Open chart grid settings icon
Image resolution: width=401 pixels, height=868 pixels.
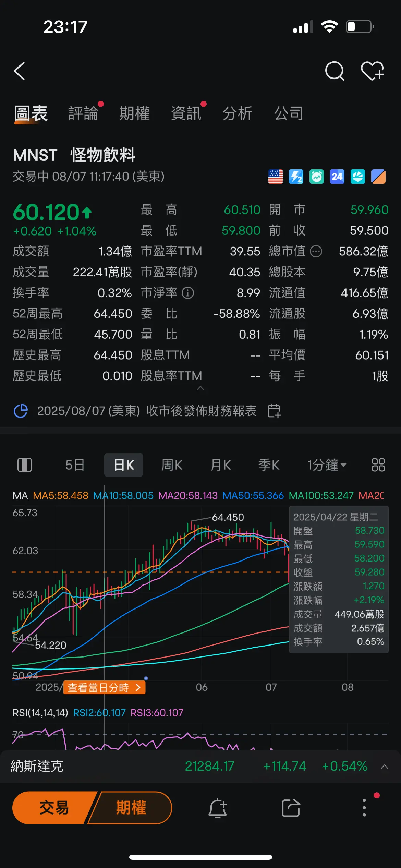click(378, 465)
